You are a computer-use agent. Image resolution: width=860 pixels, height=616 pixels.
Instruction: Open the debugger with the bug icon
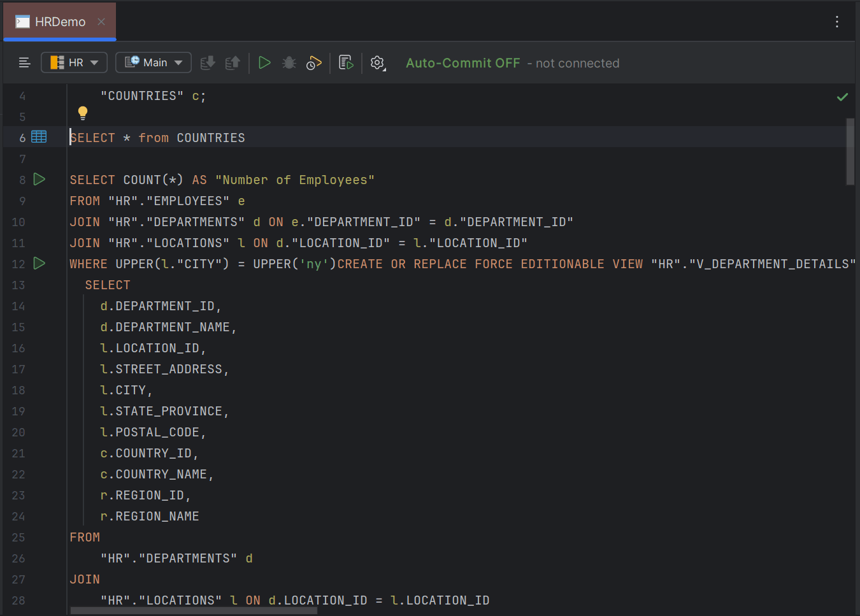289,62
